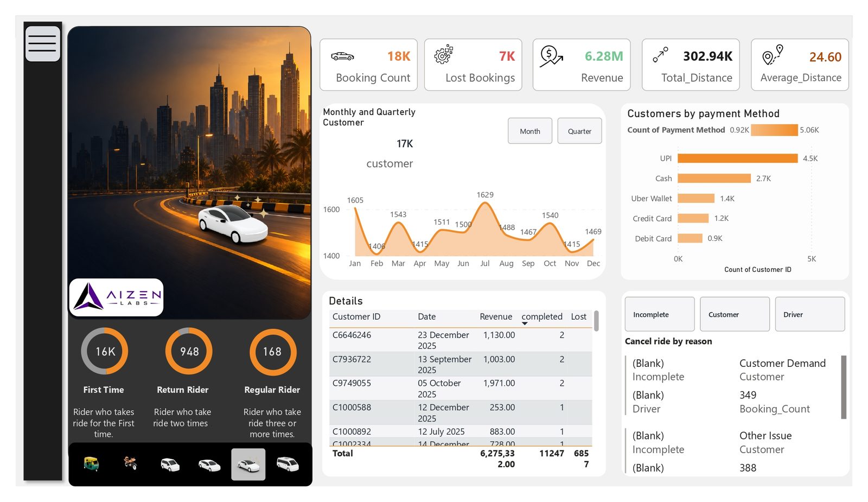868x502 pixels.
Task: Select the Credit Card payment bar
Action: point(693,218)
